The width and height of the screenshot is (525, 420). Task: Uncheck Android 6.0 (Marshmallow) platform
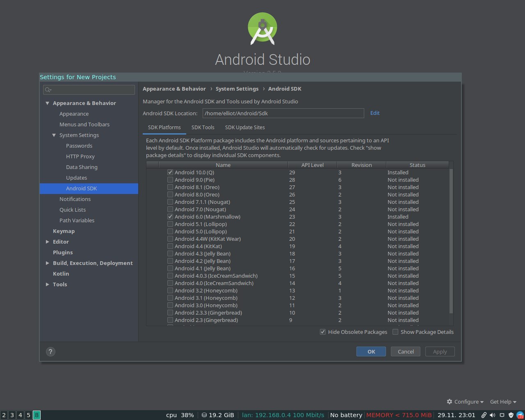(170, 217)
